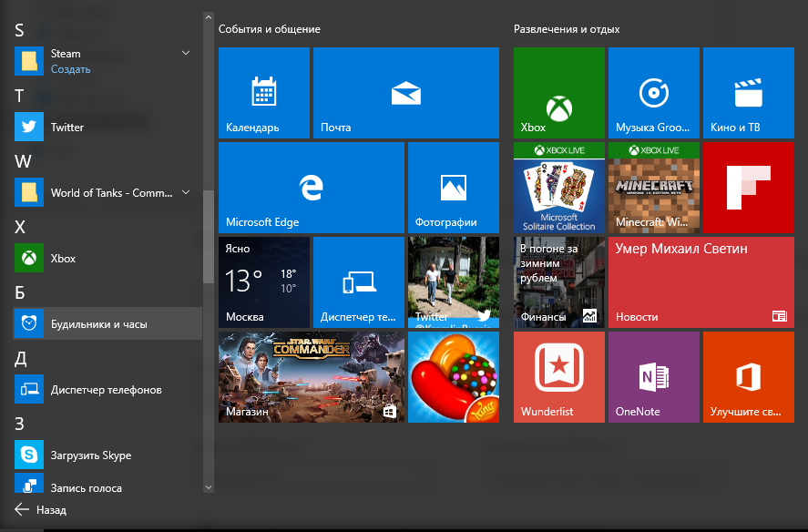Open the Кино и ТВ tile

point(749,93)
